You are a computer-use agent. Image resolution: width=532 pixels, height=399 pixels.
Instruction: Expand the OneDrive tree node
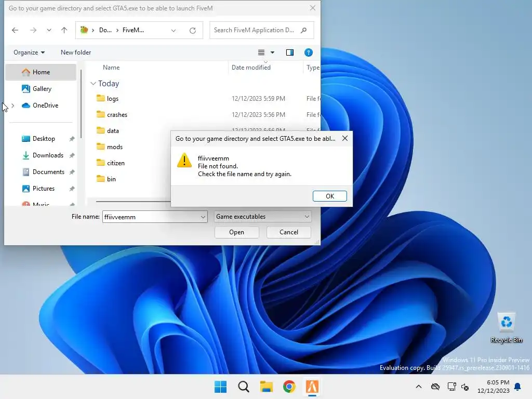[13, 105]
